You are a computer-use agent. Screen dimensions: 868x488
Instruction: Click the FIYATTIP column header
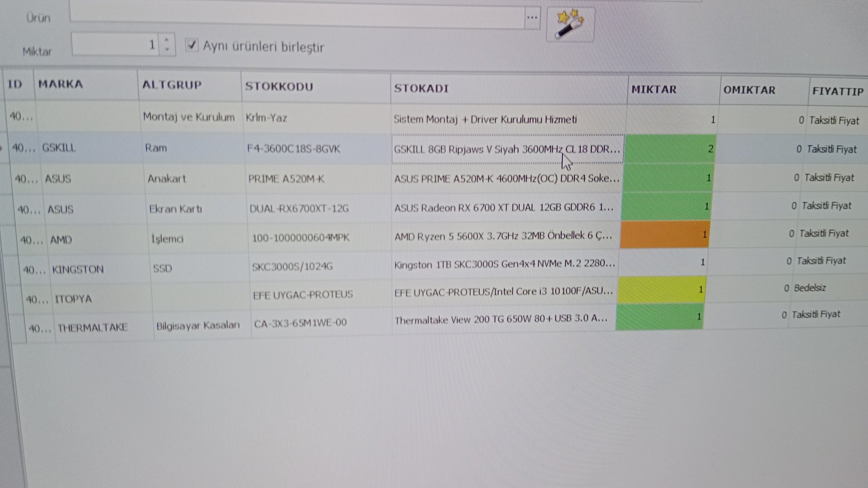point(837,91)
